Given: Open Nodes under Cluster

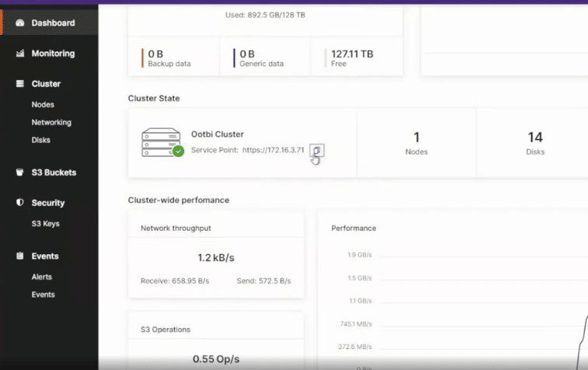Looking at the screenshot, I should pyautogui.click(x=43, y=105).
